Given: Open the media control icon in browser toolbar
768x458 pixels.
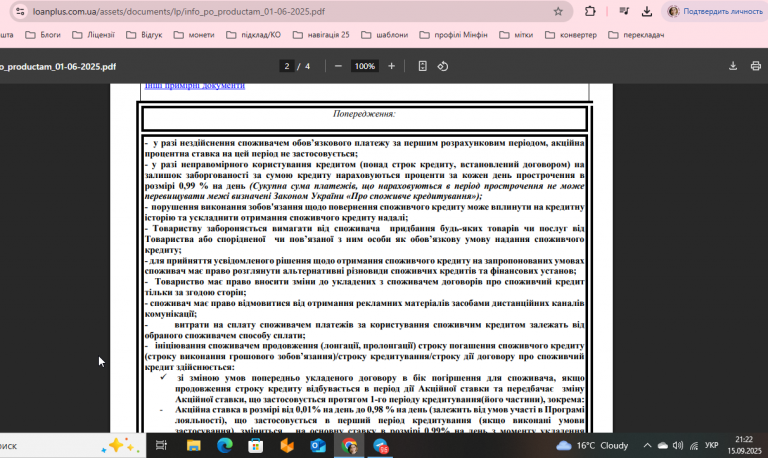Looking at the screenshot, I should [624, 11].
